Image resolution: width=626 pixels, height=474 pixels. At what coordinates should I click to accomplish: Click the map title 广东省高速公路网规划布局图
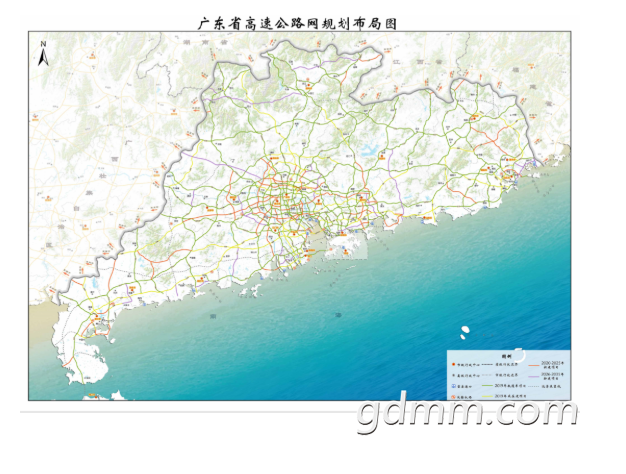pyautogui.click(x=297, y=24)
